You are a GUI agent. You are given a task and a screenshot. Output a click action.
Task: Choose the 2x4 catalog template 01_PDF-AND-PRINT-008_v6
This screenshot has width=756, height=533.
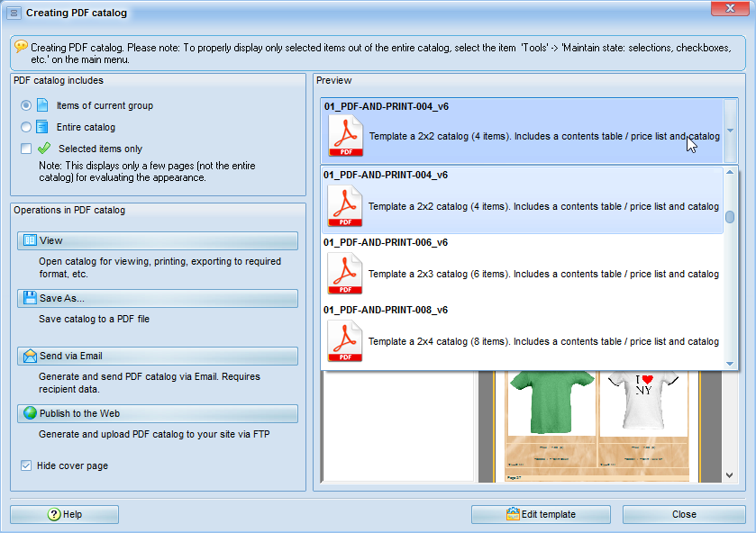click(x=522, y=335)
